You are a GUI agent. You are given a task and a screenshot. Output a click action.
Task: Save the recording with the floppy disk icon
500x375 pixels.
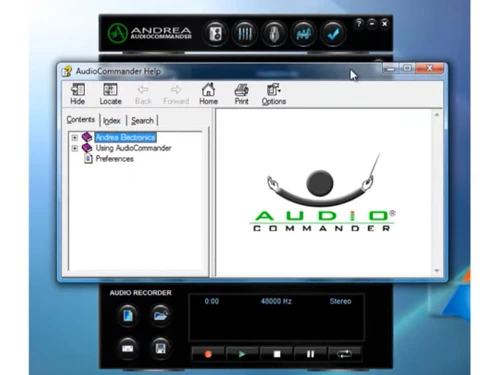160,349
